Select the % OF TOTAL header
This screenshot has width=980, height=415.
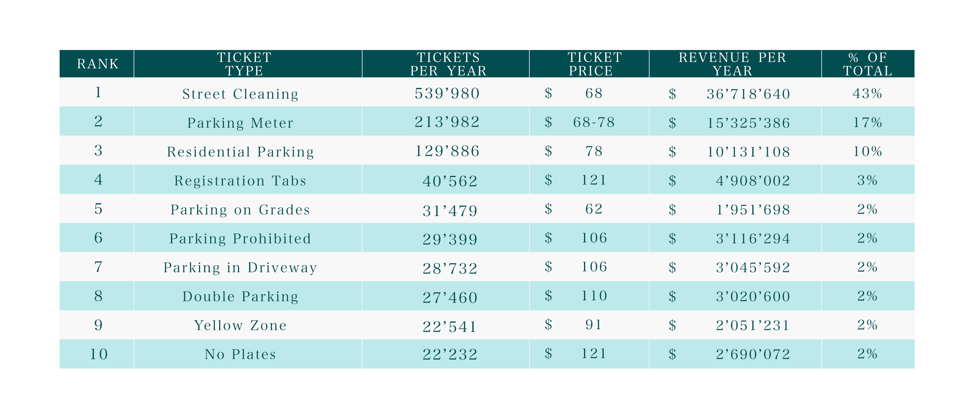coord(868,64)
